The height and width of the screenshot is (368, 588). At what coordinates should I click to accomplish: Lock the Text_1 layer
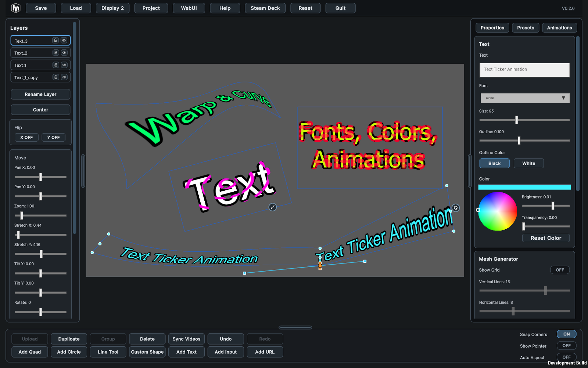[55, 65]
